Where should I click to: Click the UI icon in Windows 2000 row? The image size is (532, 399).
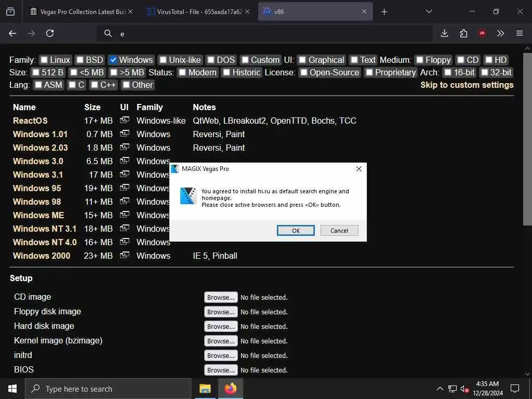pos(125,255)
